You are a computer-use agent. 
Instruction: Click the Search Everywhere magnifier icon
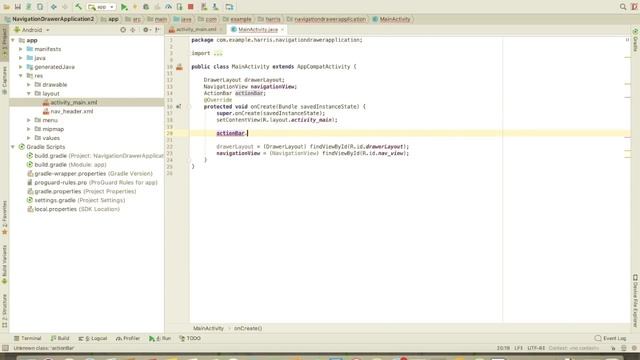click(x=623, y=7)
